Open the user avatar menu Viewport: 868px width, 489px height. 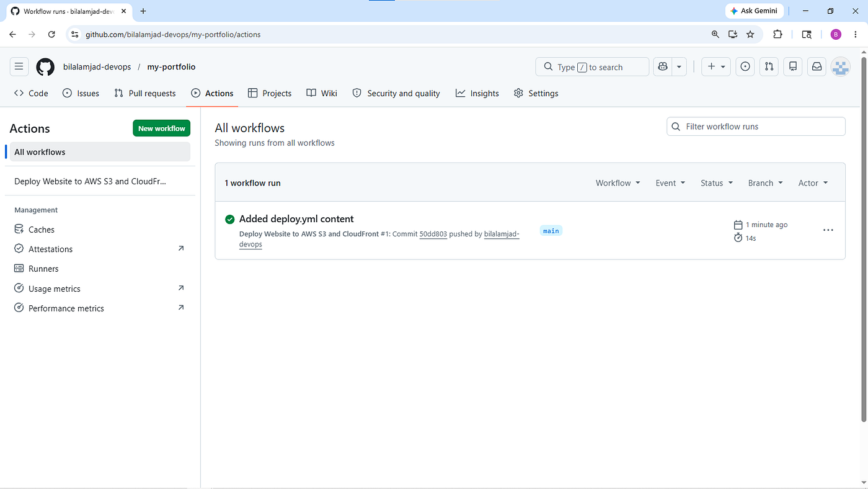[840, 67]
